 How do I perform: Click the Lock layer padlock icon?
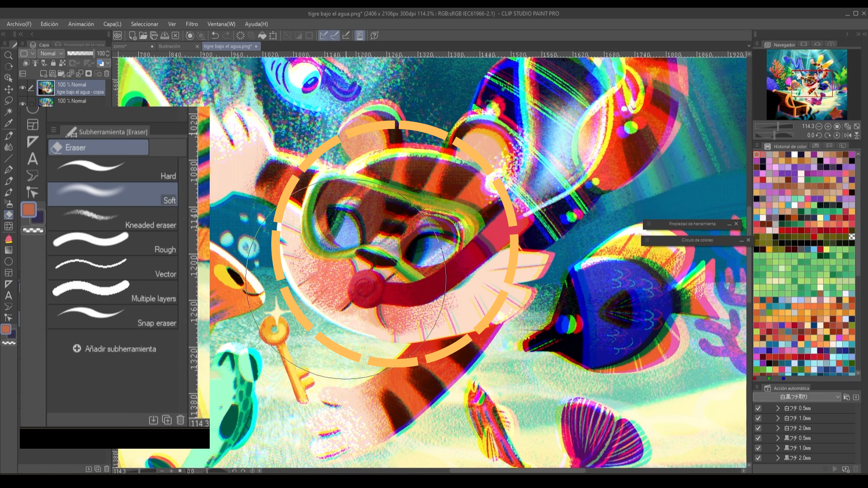tap(53, 63)
